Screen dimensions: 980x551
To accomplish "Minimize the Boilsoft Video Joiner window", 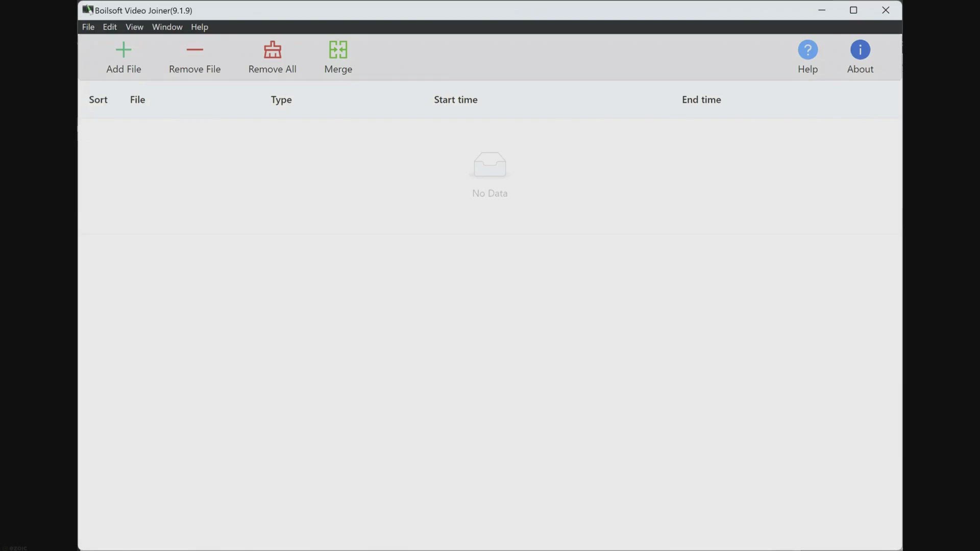I will (x=822, y=10).
